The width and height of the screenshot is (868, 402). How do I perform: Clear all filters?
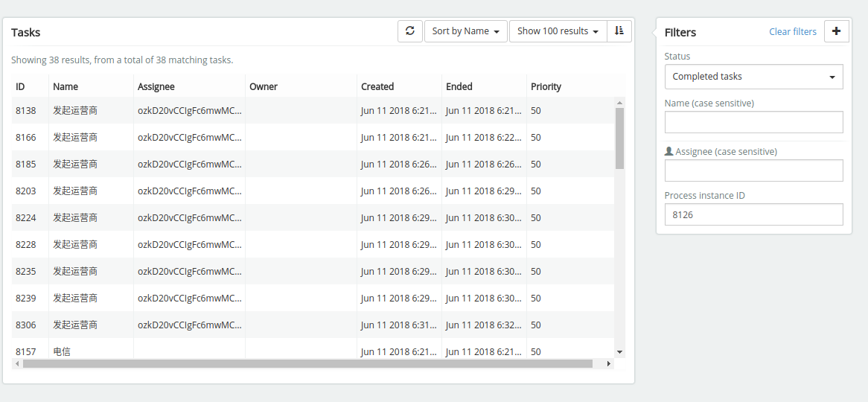[793, 31]
